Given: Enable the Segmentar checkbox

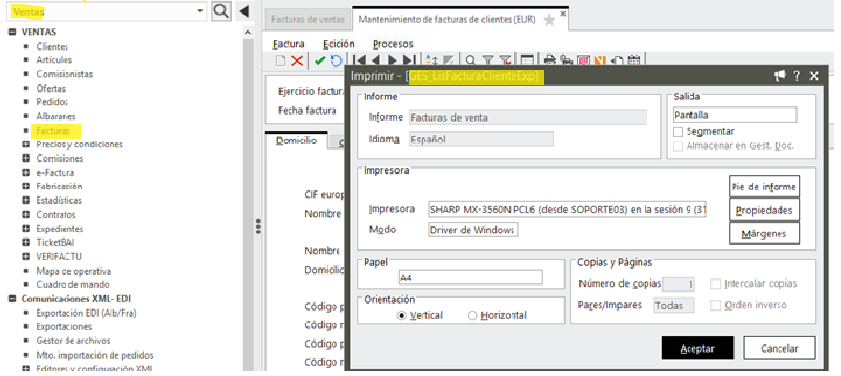Looking at the screenshot, I should pos(678,131).
